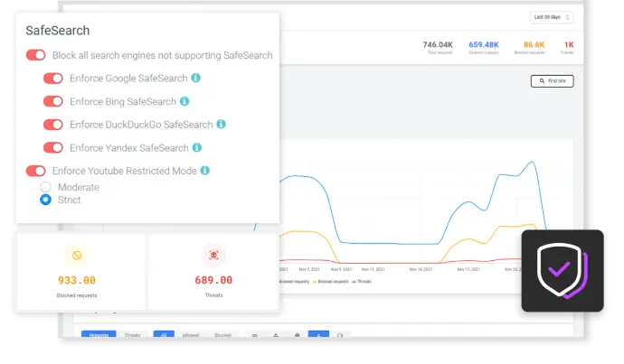Click the 86.6K blocked requests value

point(534,44)
